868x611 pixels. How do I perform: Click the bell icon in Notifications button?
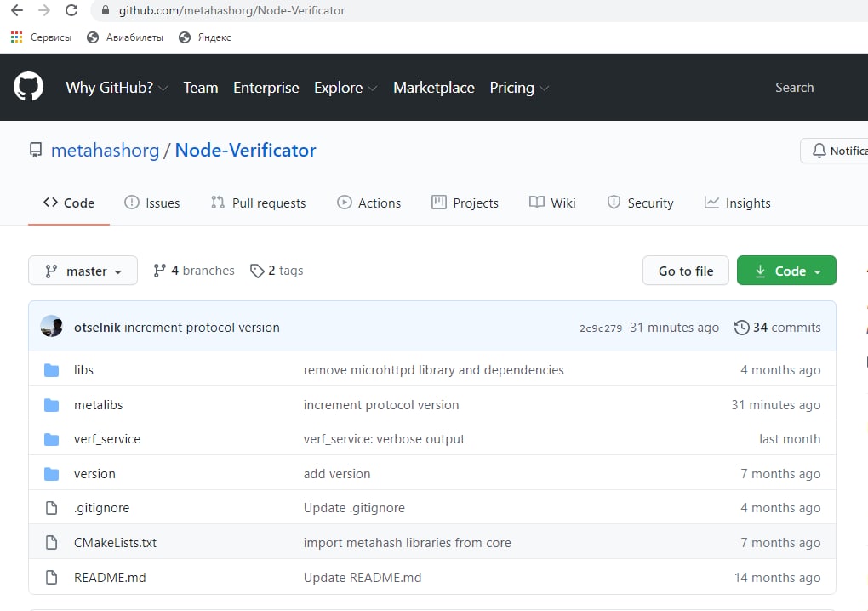tap(819, 151)
